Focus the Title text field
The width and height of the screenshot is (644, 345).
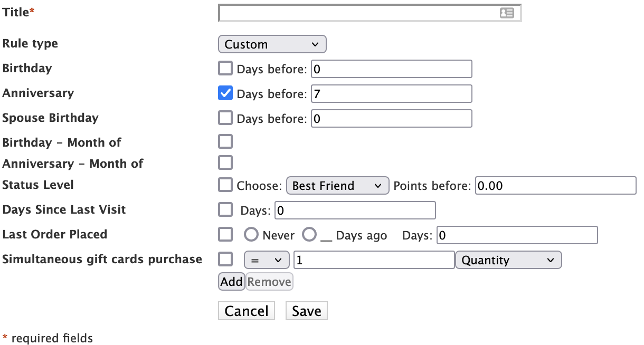pyautogui.click(x=359, y=13)
